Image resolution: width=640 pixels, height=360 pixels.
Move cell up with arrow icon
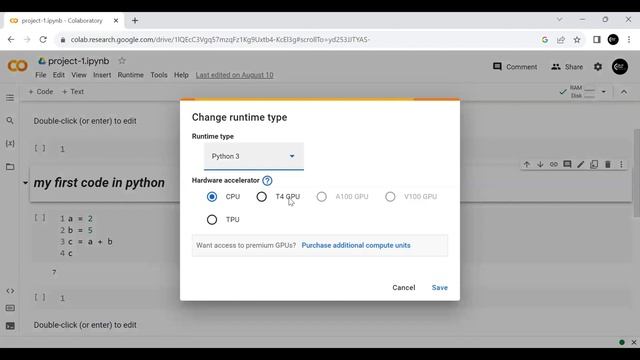527,164
